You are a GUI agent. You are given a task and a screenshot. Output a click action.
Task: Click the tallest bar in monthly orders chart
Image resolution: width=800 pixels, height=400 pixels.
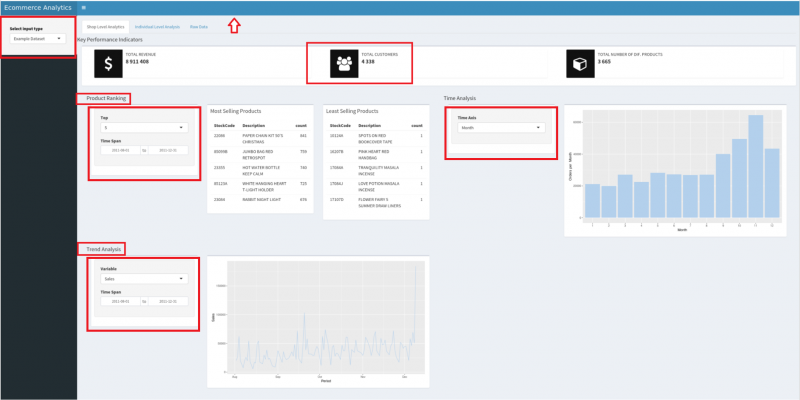[x=756, y=166]
